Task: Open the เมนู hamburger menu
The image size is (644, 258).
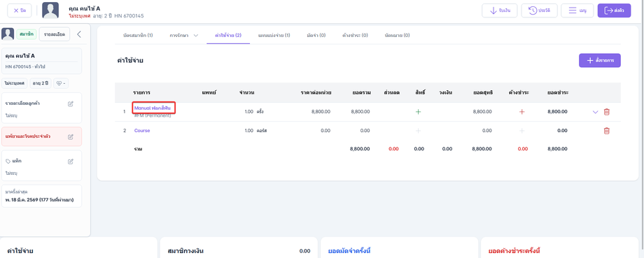Action: pyautogui.click(x=577, y=10)
